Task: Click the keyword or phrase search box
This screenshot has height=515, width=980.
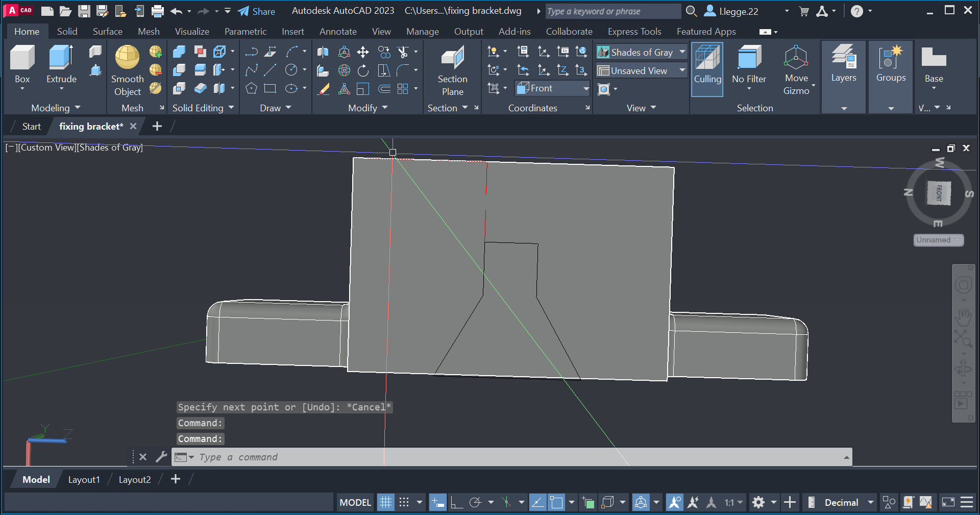Action: [x=612, y=11]
